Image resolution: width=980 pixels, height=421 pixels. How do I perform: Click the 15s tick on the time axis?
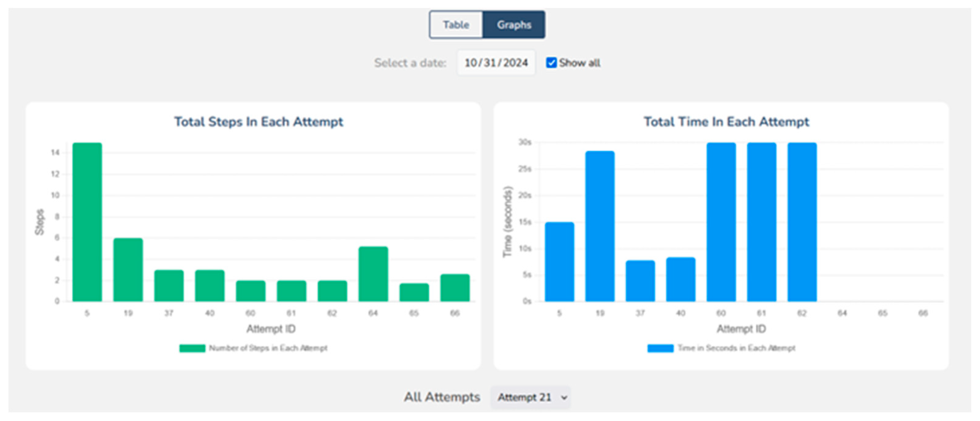pos(525,222)
